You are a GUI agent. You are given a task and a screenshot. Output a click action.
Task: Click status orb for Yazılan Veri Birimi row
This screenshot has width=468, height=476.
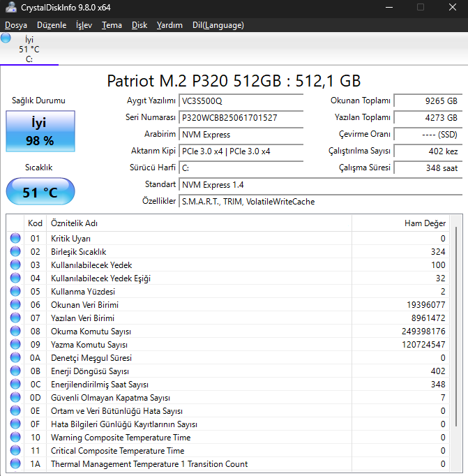point(15,318)
